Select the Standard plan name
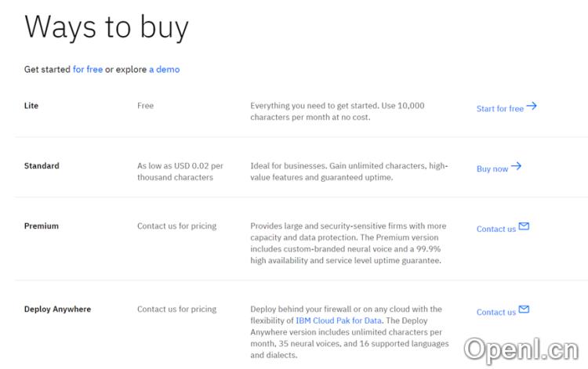 click(x=42, y=166)
